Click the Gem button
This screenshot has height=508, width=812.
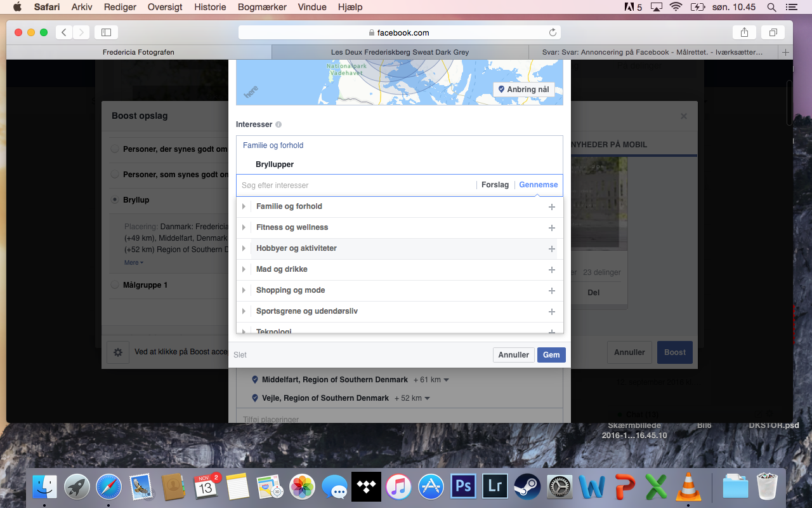pyautogui.click(x=551, y=355)
